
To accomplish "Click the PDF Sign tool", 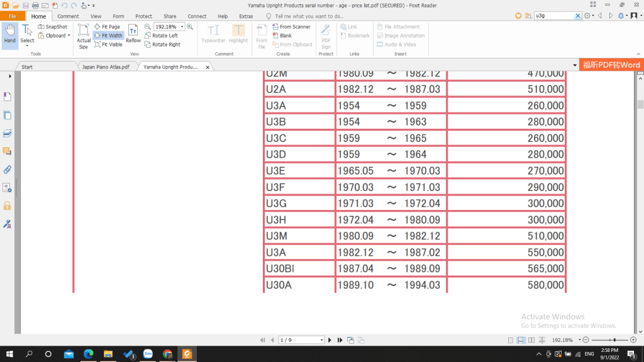I will point(326,35).
